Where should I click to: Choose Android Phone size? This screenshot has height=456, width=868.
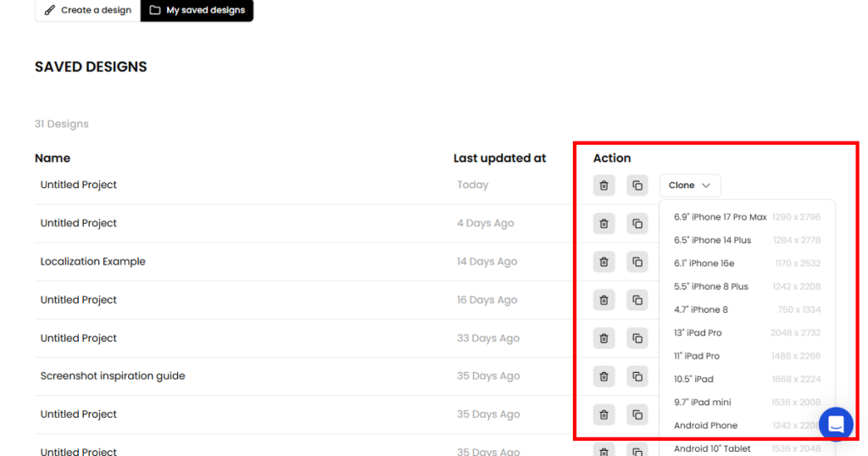pos(747,425)
